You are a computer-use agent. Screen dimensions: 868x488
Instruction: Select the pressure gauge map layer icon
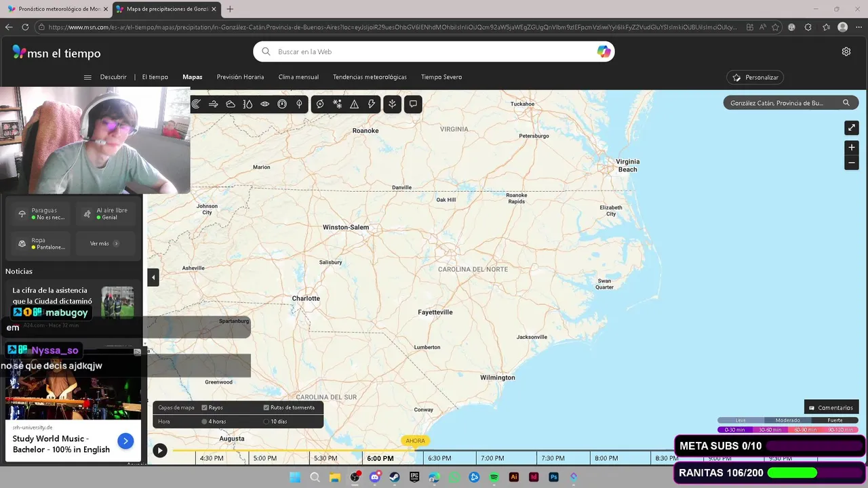(x=282, y=104)
